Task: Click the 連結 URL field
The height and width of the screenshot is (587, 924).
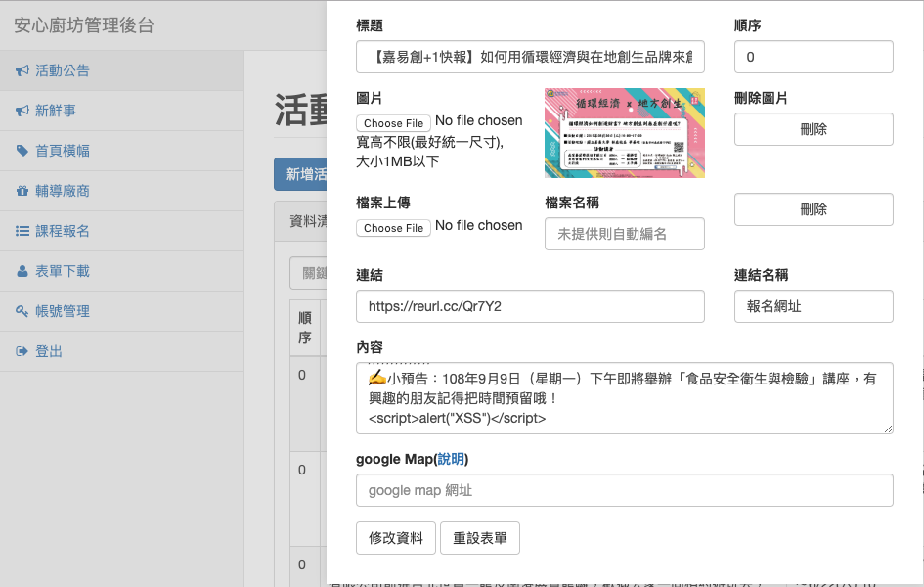Action: [x=530, y=306]
